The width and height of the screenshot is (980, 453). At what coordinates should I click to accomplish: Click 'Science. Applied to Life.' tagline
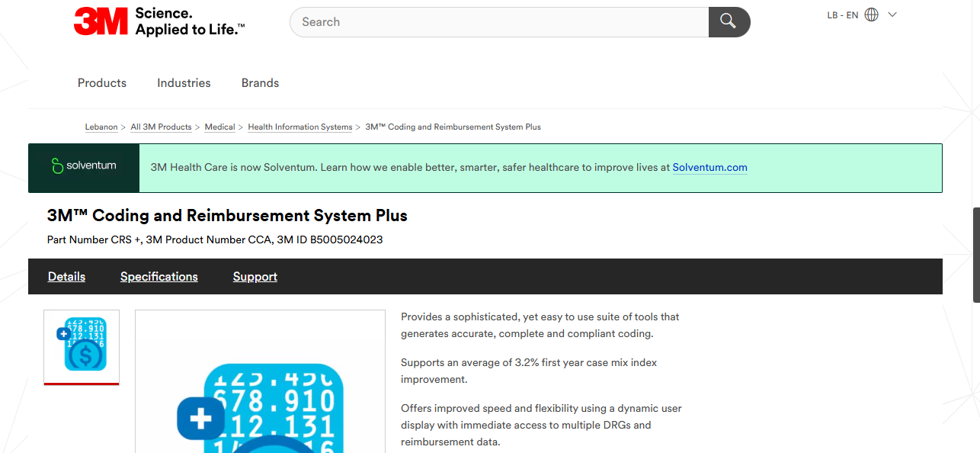pyautogui.click(x=190, y=21)
